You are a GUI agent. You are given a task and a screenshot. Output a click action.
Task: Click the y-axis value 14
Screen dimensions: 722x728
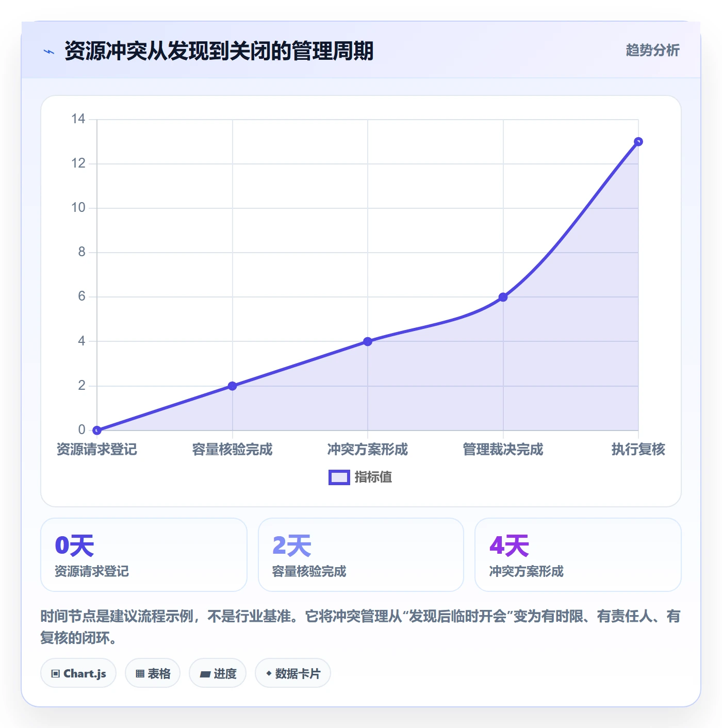78,119
